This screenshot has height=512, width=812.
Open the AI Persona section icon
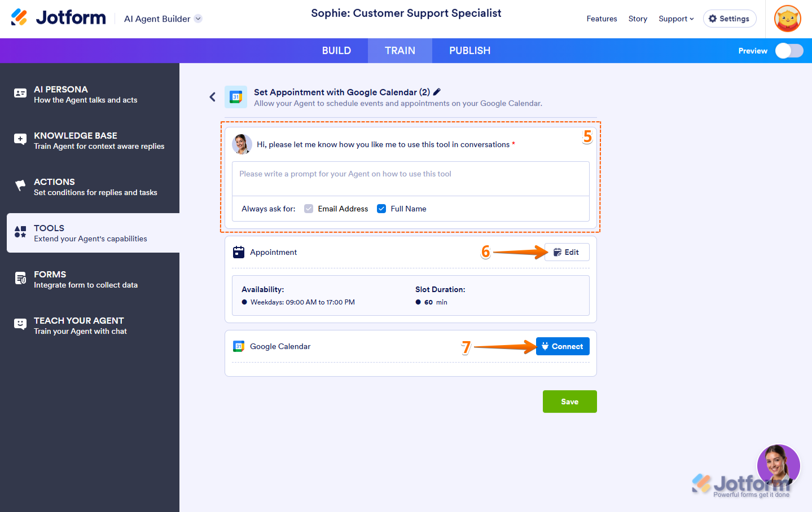click(20, 94)
